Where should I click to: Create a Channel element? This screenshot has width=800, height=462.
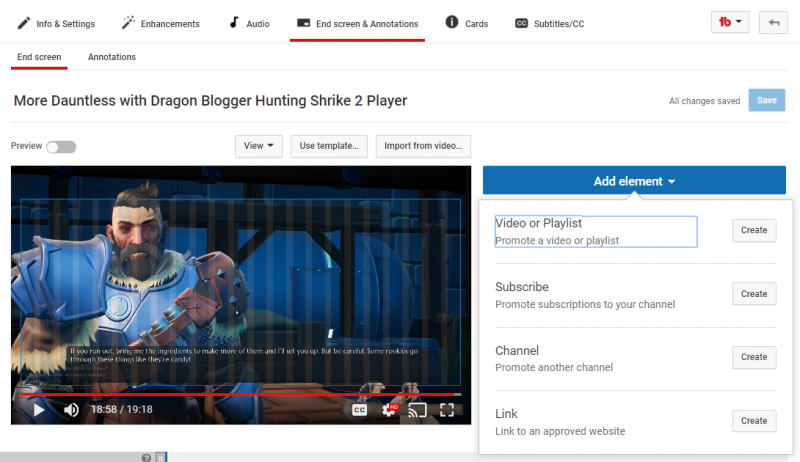[754, 357]
